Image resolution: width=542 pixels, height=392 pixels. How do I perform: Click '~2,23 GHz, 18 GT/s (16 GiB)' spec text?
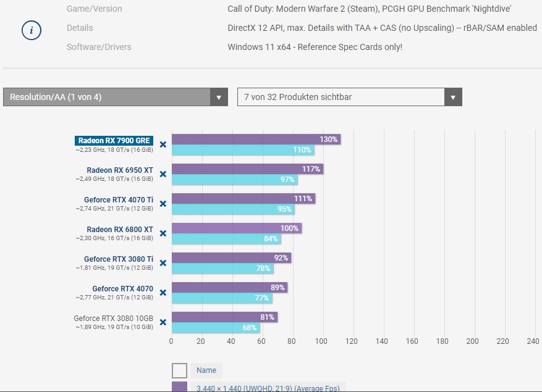tap(114, 150)
